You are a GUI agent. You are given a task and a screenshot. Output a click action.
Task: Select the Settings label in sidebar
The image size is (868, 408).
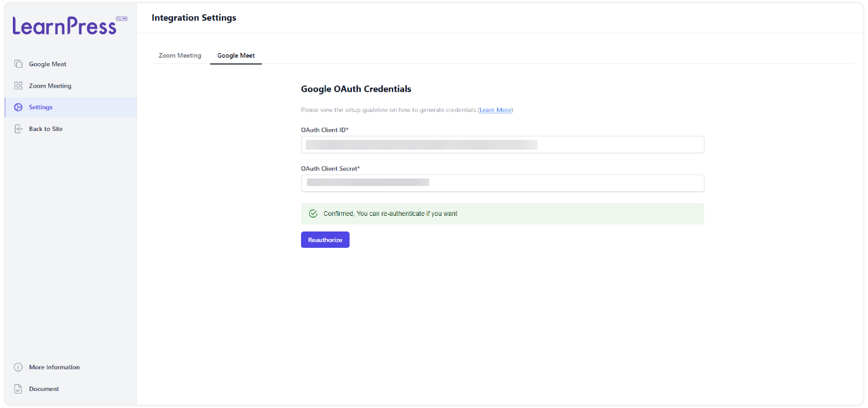click(x=41, y=107)
